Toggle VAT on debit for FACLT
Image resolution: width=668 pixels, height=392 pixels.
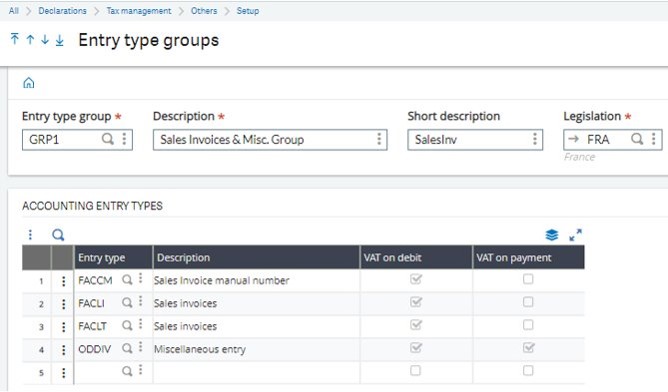(x=416, y=325)
